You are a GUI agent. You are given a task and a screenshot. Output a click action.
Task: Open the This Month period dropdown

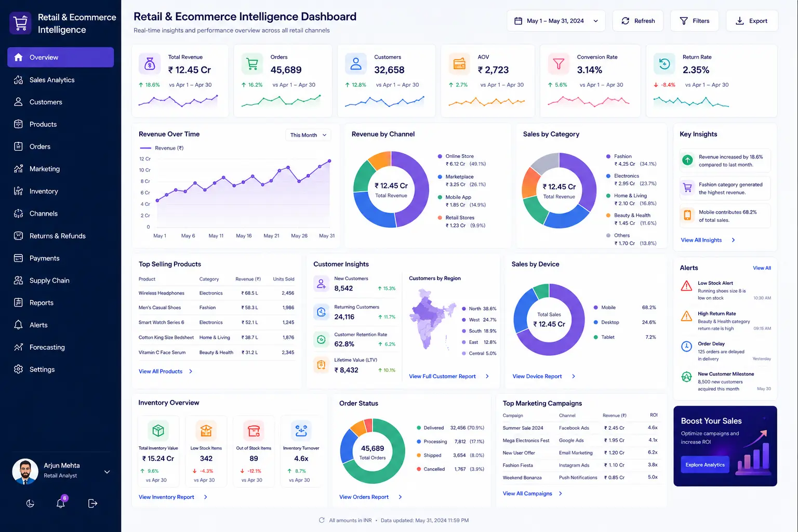(x=308, y=135)
